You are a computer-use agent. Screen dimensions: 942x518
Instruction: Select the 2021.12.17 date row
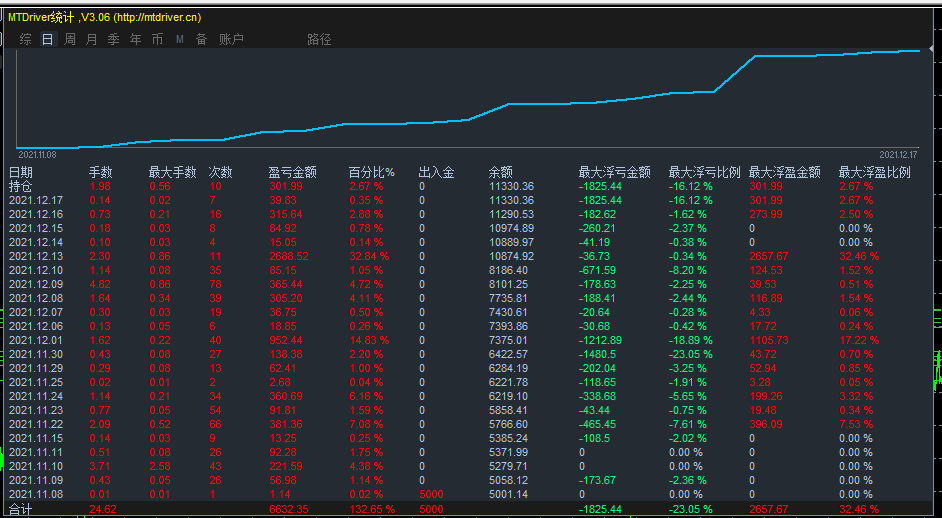36,200
